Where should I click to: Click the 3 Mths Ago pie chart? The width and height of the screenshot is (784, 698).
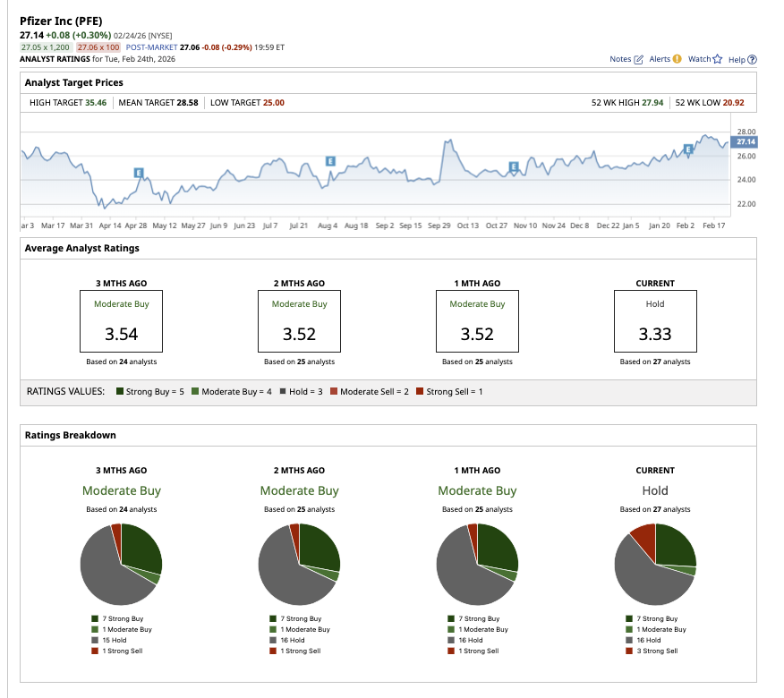click(121, 565)
